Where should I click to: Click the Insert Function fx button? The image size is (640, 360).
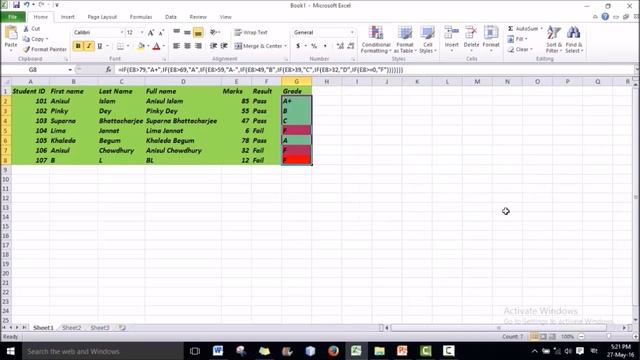[108, 70]
